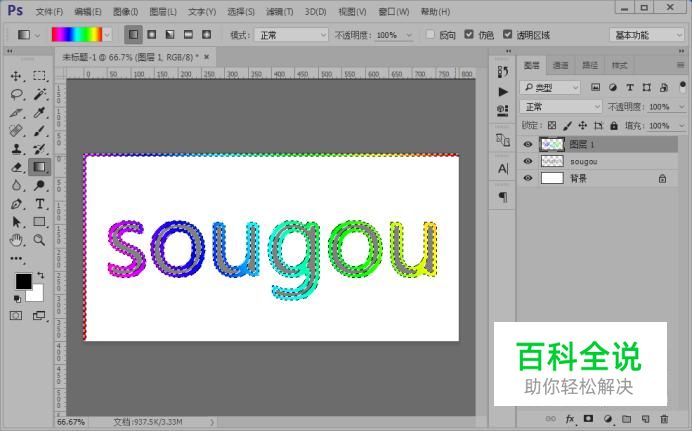The image size is (692, 431).
Task: Click the linear gradient style button
Action: pos(133,34)
